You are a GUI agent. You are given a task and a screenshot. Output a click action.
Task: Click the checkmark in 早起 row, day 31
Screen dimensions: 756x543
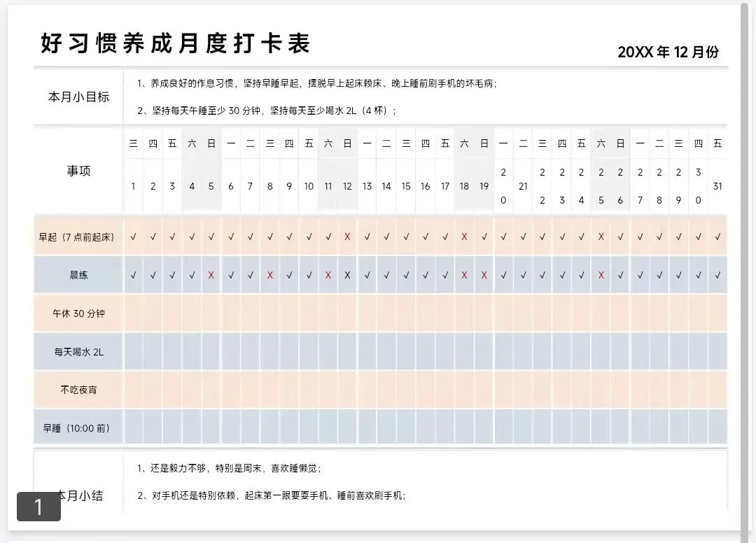click(717, 237)
